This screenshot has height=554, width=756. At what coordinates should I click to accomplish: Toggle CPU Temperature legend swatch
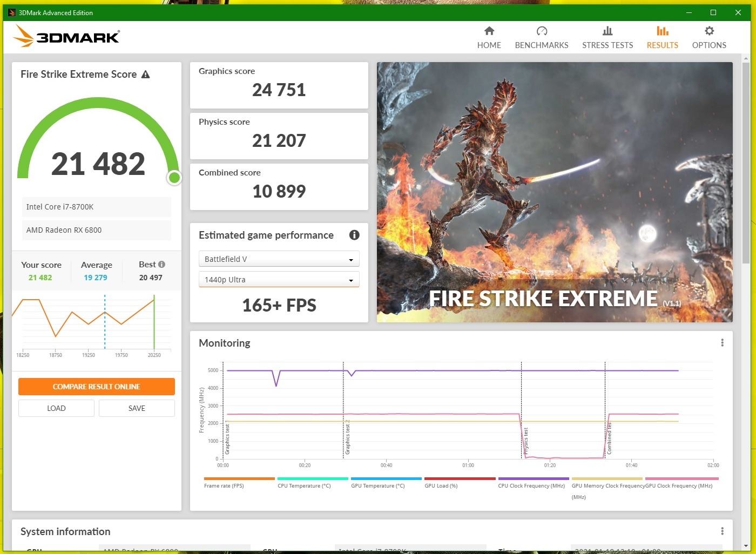(313, 478)
